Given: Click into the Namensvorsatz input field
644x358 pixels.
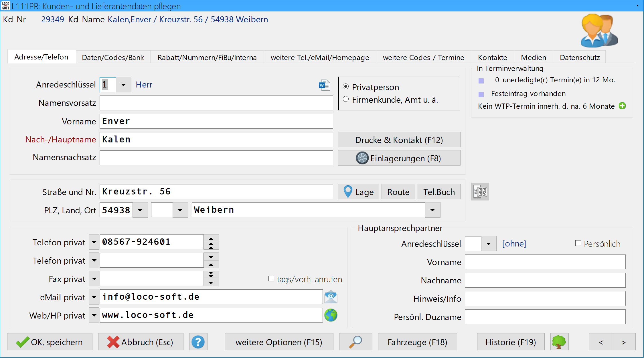Looking at the screenshot, I should 216,103.
